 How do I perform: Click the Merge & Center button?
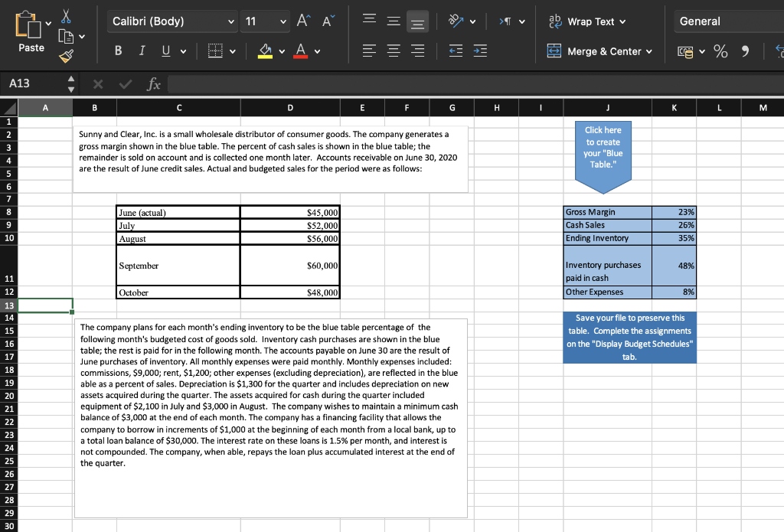pos(599,51)
